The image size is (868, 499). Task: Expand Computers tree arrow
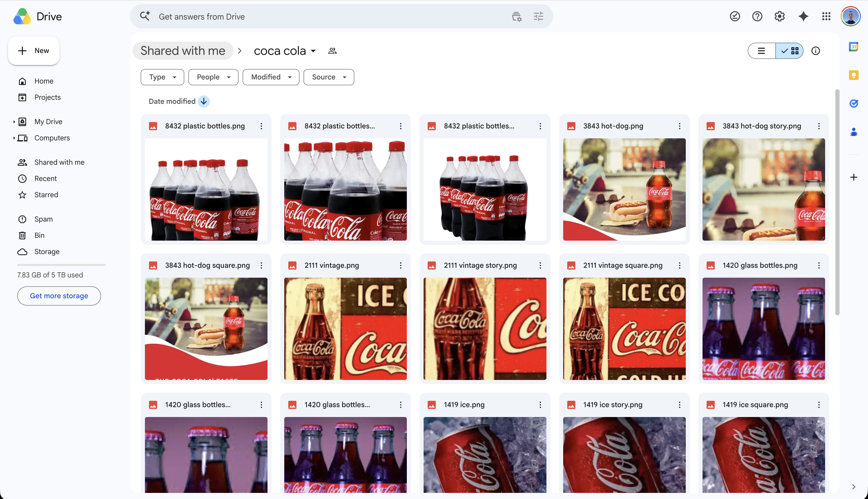pyautogui.click(x=14, y=138)
